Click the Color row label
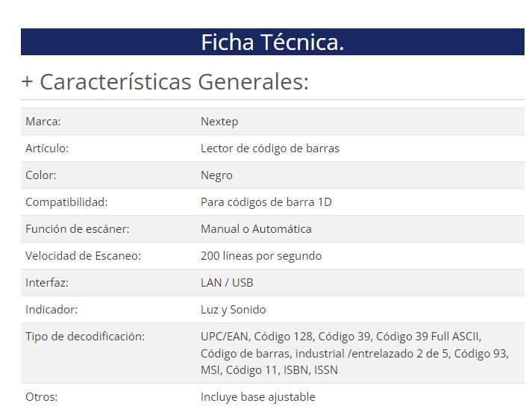Image resolution: width=532 pixels, height=412 pixels. point(41,175)
